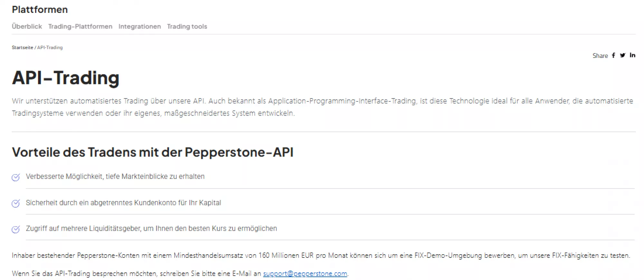Open the support@pepperstone.com email link
The width and height of the screenshot is (644, 280).
(305, 274)
